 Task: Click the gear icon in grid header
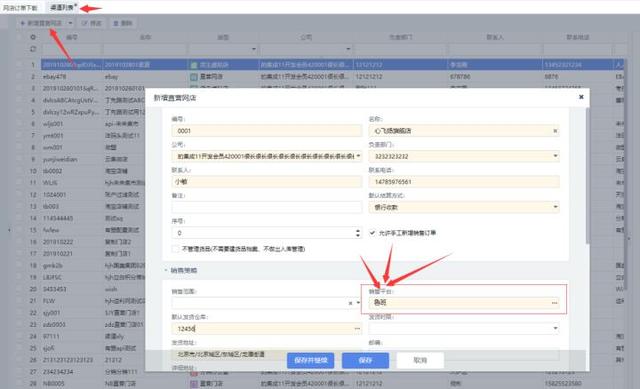pyautogui.click(x=33, y=37)
